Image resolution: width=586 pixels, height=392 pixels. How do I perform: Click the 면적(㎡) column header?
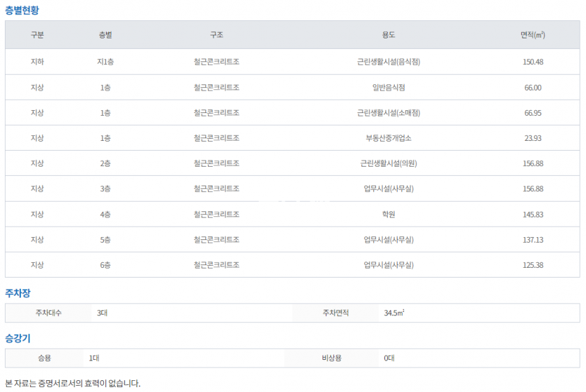coord(533,35)
